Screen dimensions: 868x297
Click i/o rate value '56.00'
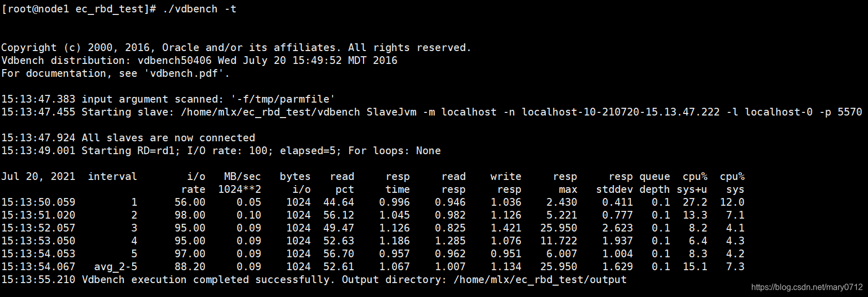(x=190, y=202)
